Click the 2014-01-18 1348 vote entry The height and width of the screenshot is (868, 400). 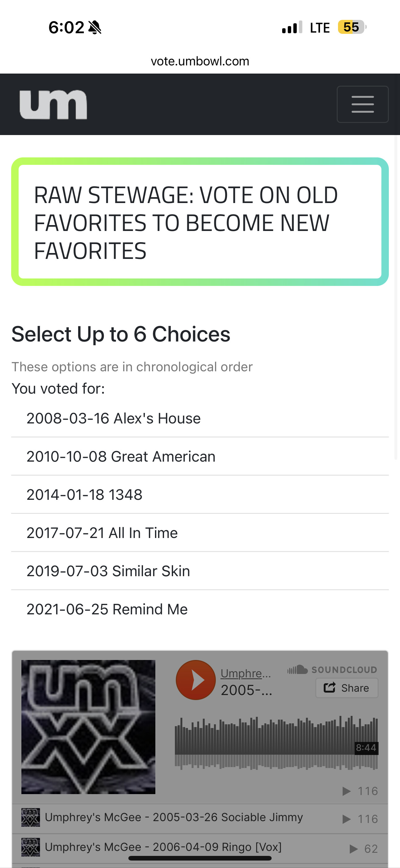(x=85, y=495)
